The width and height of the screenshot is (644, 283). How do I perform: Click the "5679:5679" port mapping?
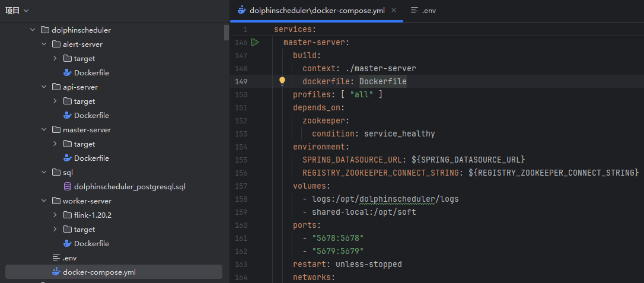[x=338, y=251]
